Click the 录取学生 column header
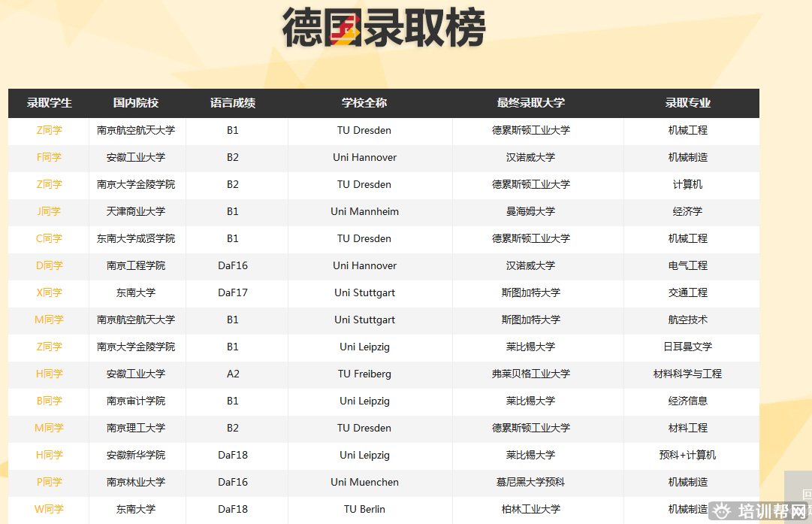 click(50, 103)
